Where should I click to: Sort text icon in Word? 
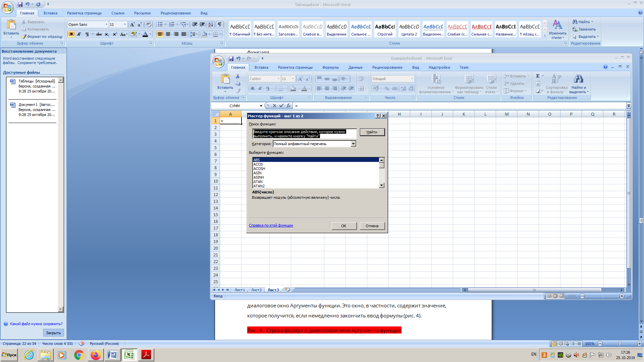(211, 24)
